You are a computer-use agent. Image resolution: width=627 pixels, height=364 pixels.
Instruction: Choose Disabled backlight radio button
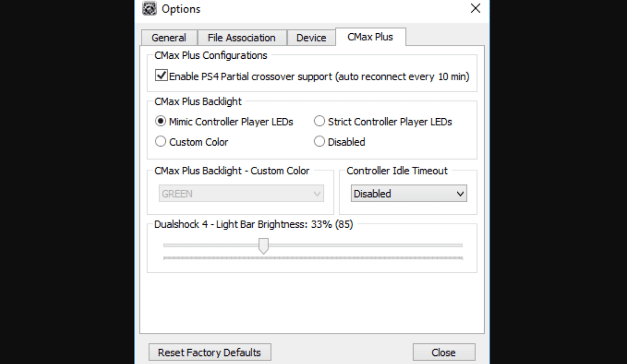pyautogui.click(x=319, y=142)
